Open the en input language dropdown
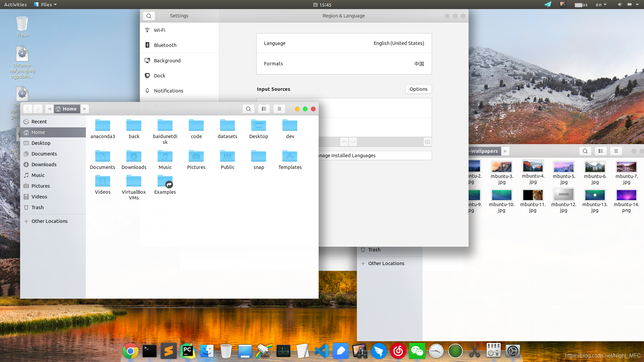Image resolution: width=644 pixels, height=362 pixels. pyautogui.click(x=601, y=5)
